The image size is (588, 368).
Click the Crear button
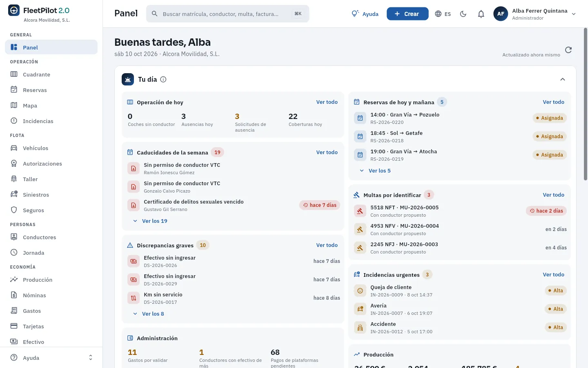pos(408,14)
